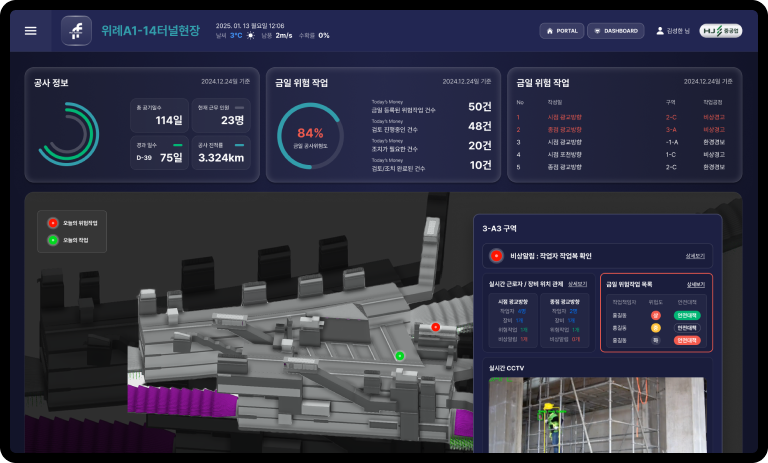Viewport: 768px width, 463px height.
Task: Click the 3°C temperature reading
Action: coord(236,35)
